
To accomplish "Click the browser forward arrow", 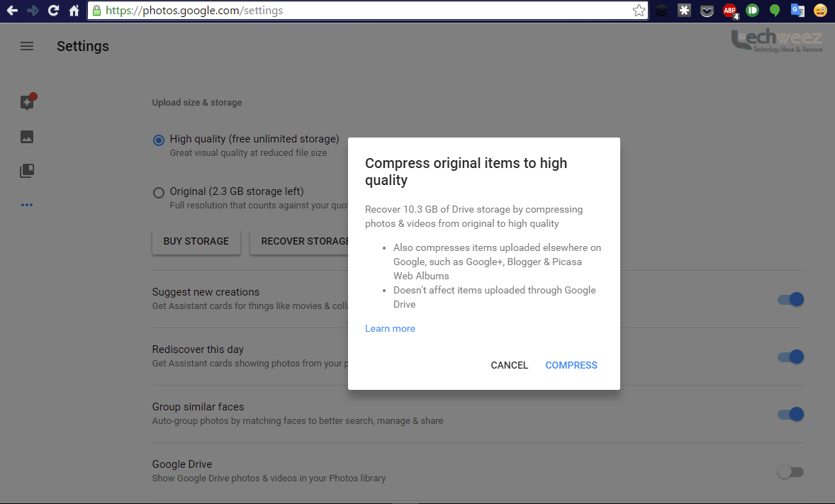I will (x=33, y=10).
